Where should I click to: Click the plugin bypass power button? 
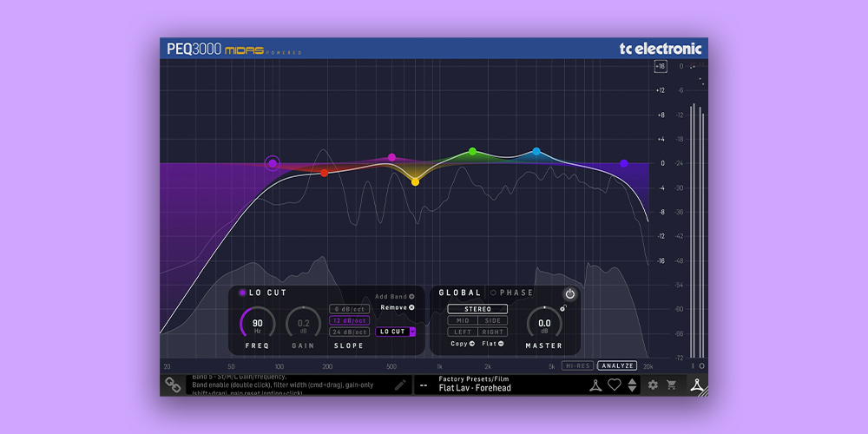pos(569,294)
